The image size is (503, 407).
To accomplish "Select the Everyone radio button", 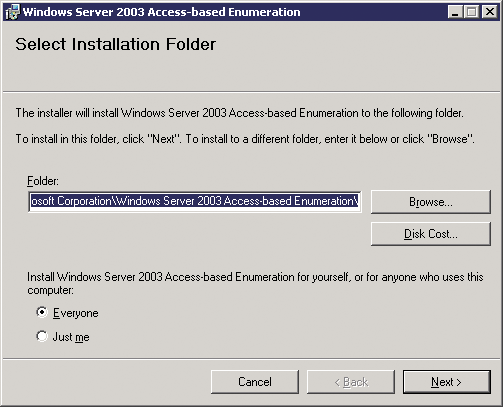I will pos(42,312).
